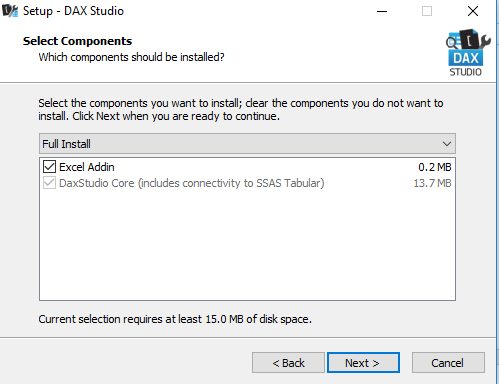Click the 13.7 MB size entry

point(432,183)
